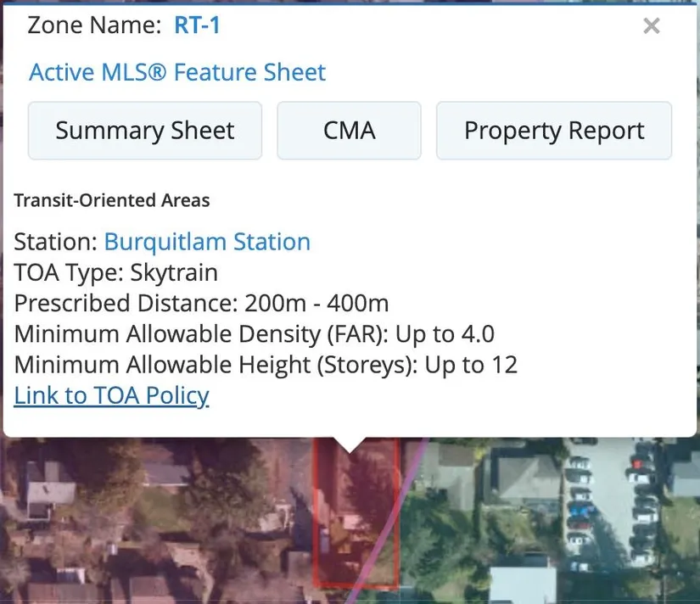This screenshot has height=604, width=700.
Task: Click the Prescribed Distance 200m - 400m line
Action: tap(201, 303)
